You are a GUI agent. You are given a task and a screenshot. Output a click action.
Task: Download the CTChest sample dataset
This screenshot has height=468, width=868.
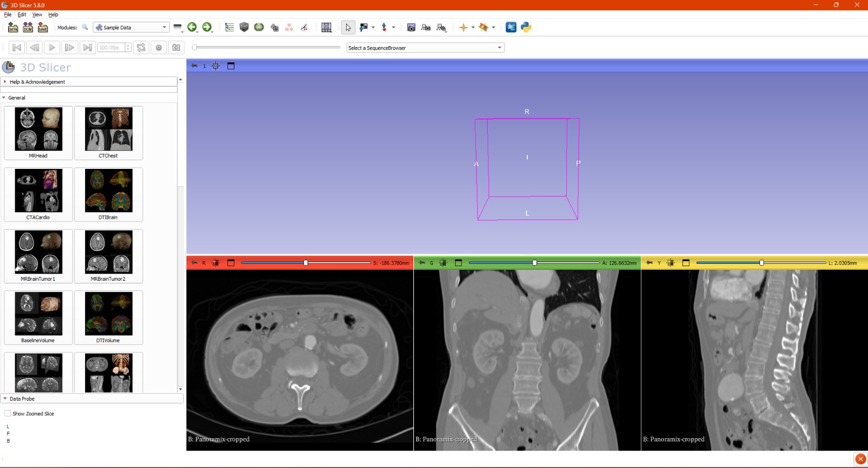click(108, 133)
